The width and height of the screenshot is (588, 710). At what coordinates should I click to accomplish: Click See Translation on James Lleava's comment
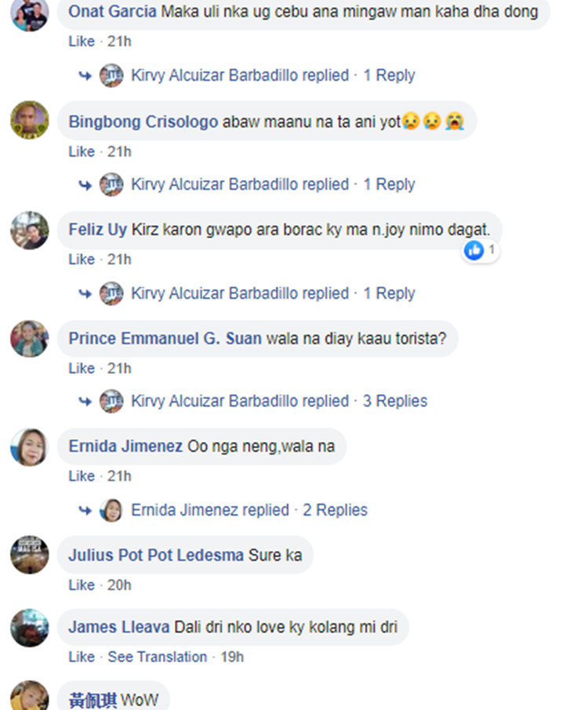click(x=158, y=657)
